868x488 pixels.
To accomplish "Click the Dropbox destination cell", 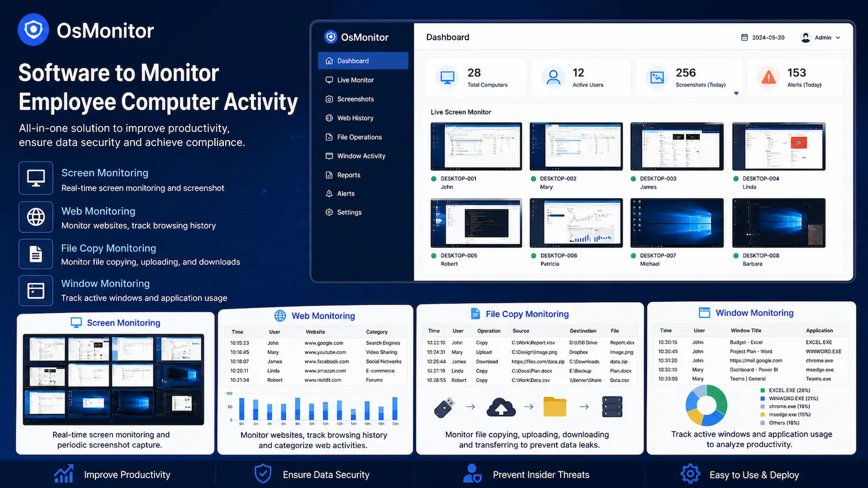I will (579, 352).
